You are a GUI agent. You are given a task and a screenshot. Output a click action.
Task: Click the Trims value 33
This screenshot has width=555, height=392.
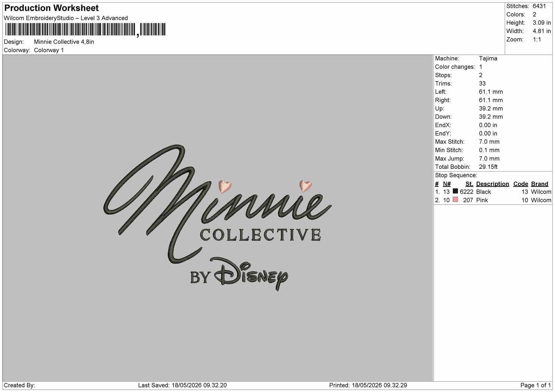(x=482, y=84)
